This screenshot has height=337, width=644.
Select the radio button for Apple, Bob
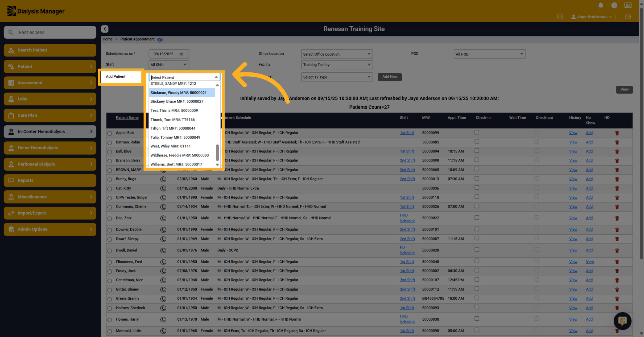click(110, 133)
